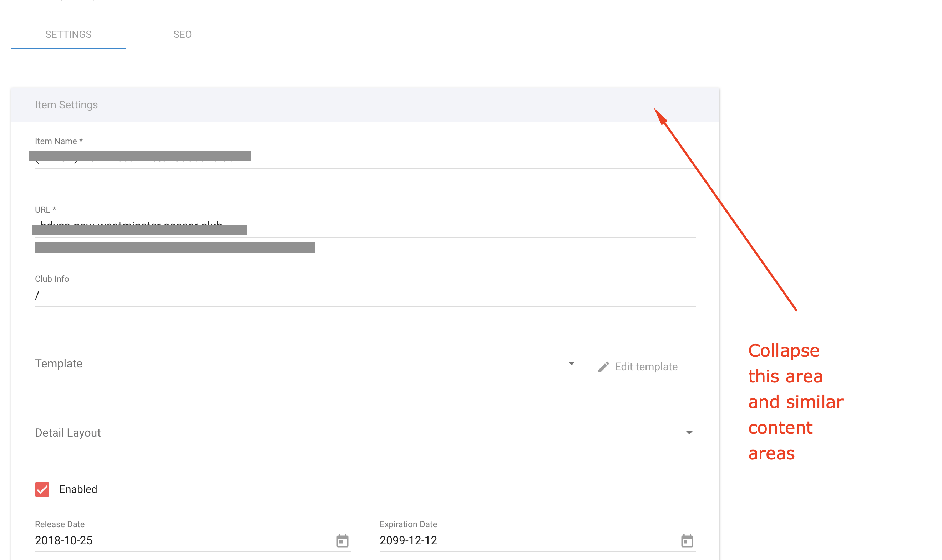The image size is (942, 560).
Task: Click the Club Info field label
Action: tap(52, 279)
